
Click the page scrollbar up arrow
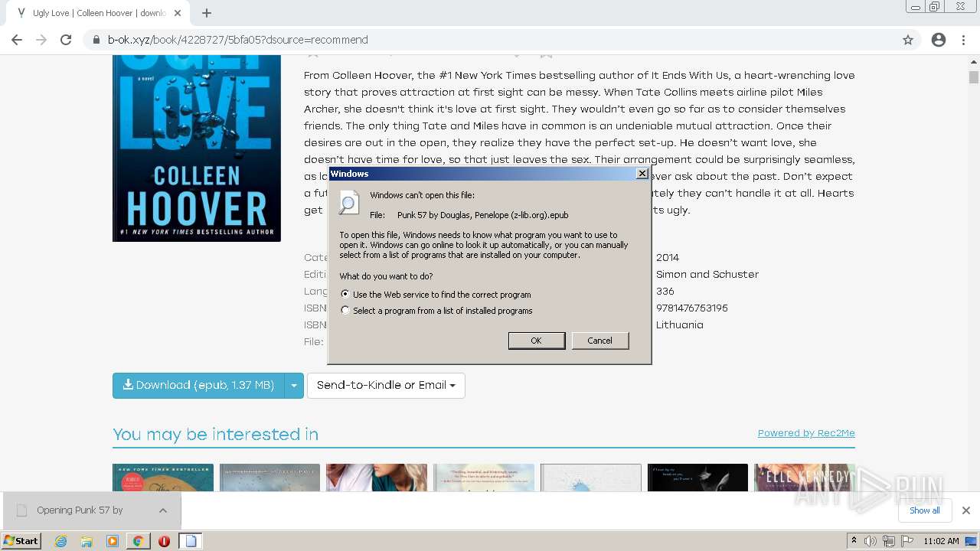(974, 61)
